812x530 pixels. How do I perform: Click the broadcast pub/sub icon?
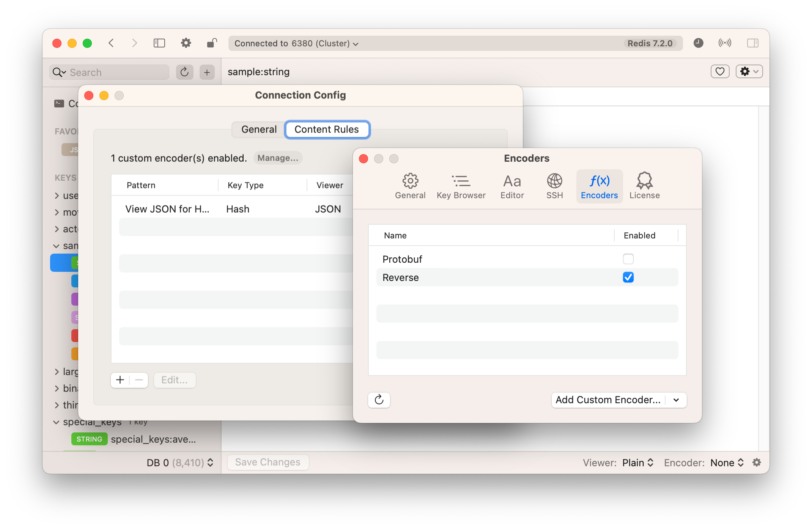click(725, 43)
